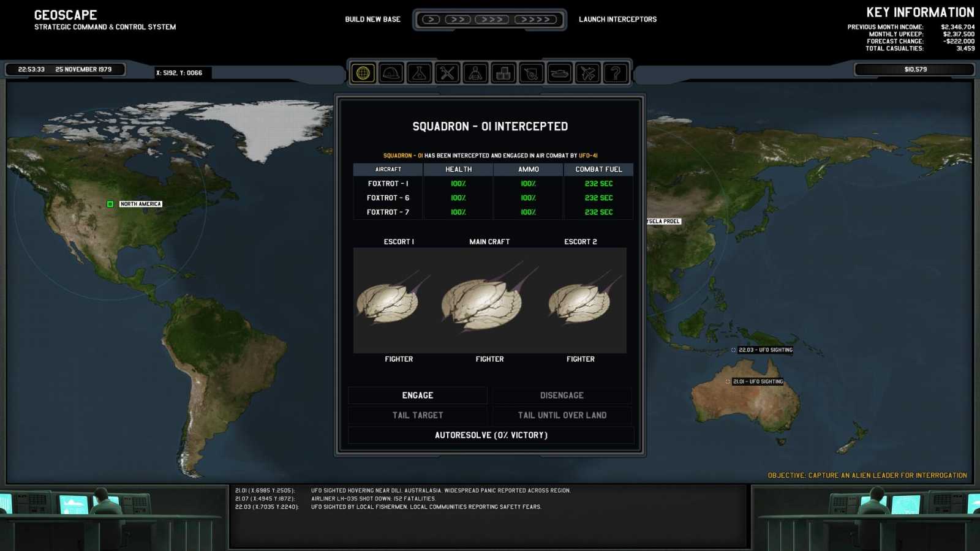Click the Combat Fuel column header
This screenshot has height=551, width=980.
[x=598, y=169]
